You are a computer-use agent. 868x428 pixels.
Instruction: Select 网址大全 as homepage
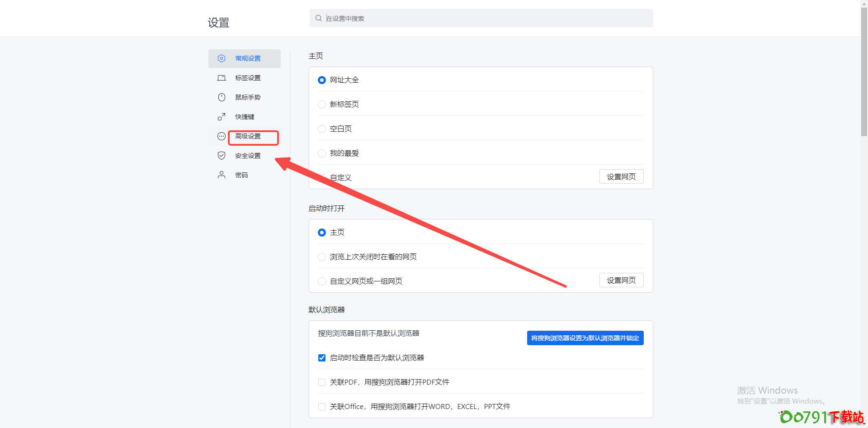tap(322, 80)
